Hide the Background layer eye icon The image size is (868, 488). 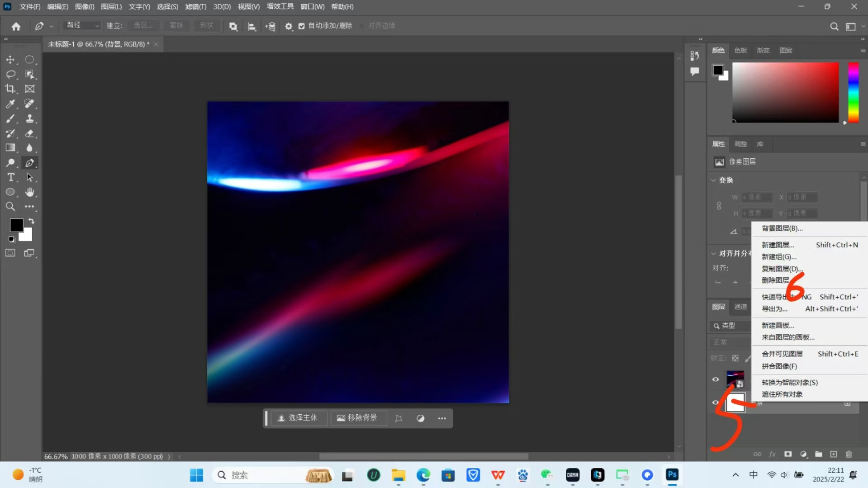(716, 402)
